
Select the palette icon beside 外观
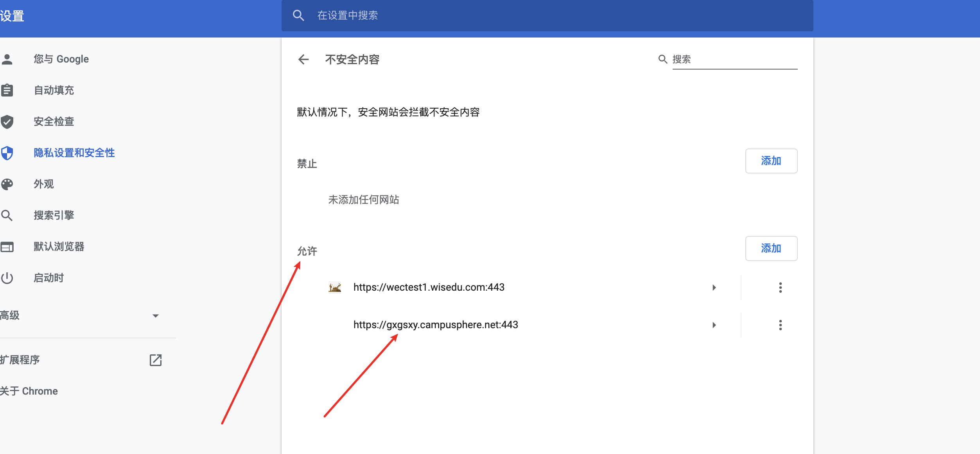[8, 184]
